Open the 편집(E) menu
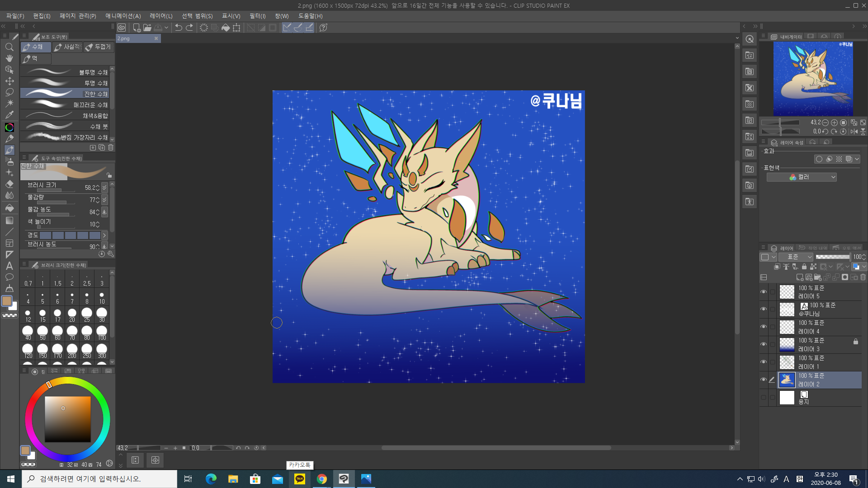Viewport: 868px width, 488px height. pos(42,16)
